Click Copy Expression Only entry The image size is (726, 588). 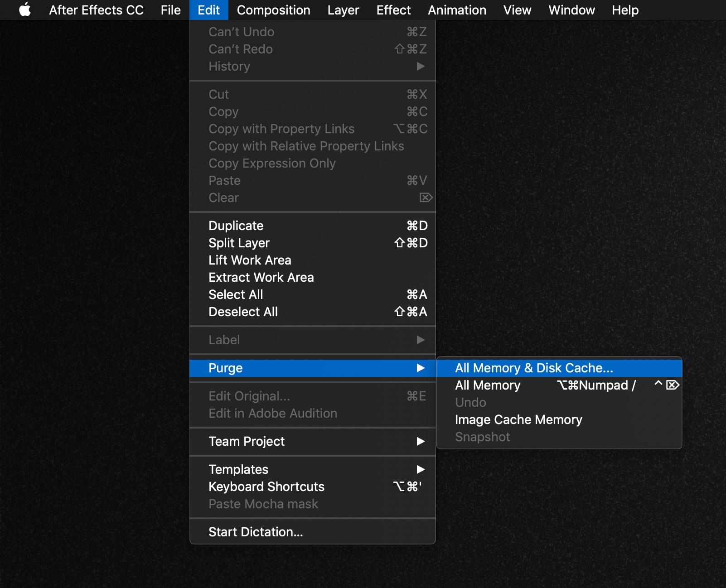tap(313, 163)
